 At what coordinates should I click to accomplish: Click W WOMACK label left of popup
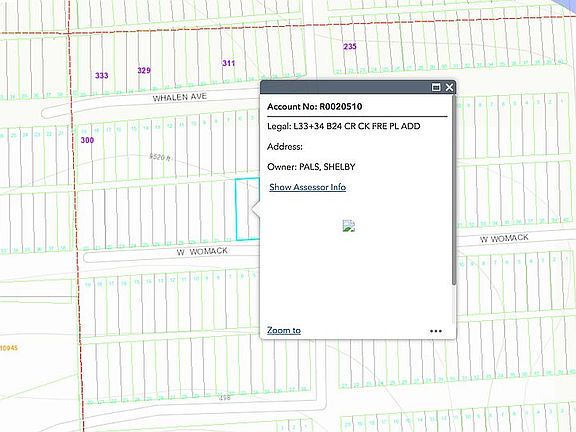202,252
